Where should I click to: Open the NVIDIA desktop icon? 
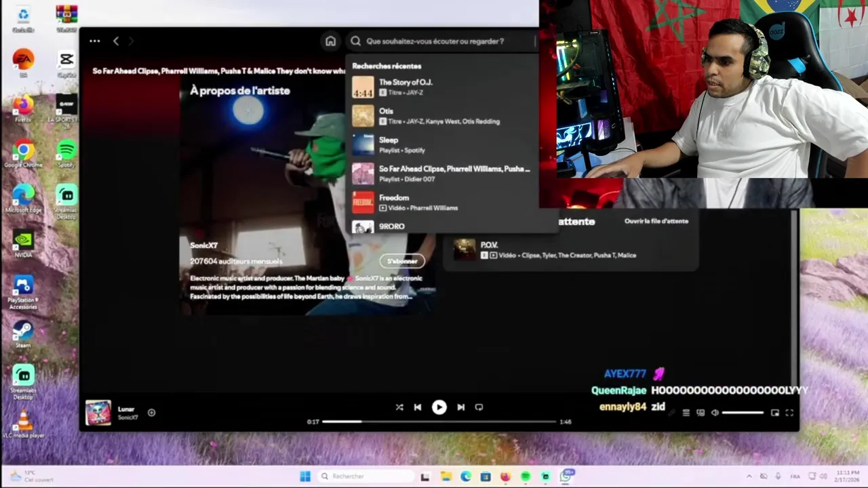tap(23, 244)
